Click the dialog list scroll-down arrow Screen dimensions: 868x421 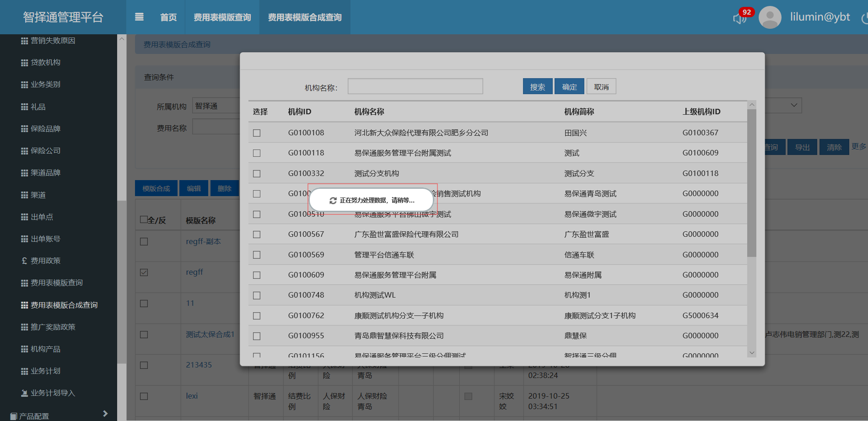pos(752,352)
